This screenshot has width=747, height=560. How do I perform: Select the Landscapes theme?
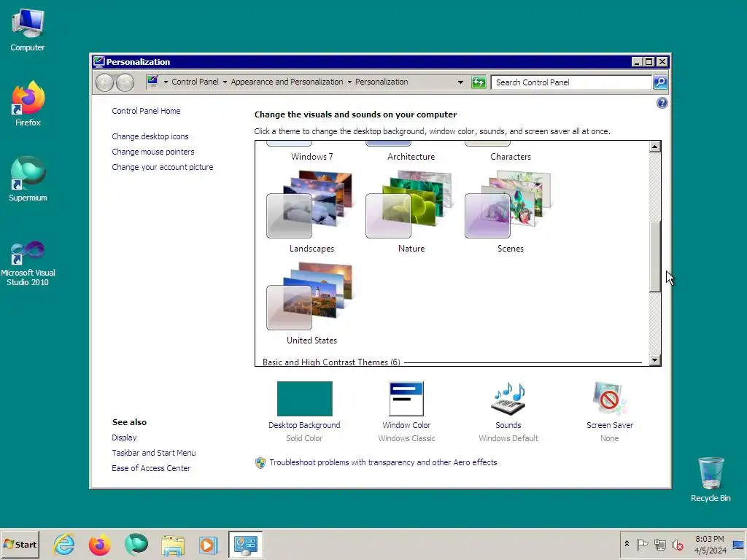pos(311,212)
